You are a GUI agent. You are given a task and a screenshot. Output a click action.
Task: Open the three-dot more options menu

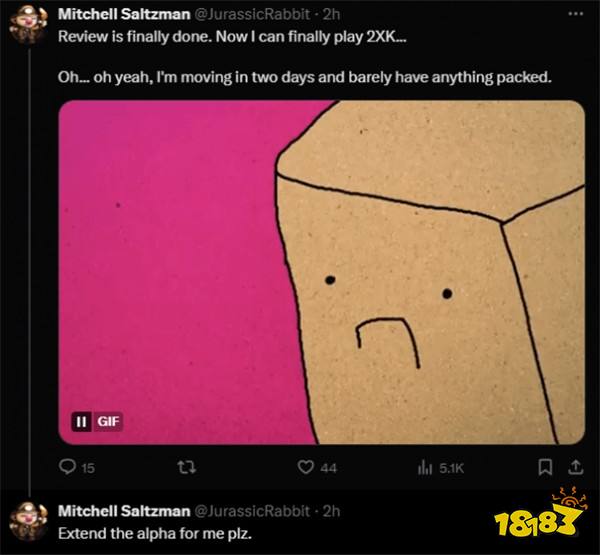coord(576,14)
